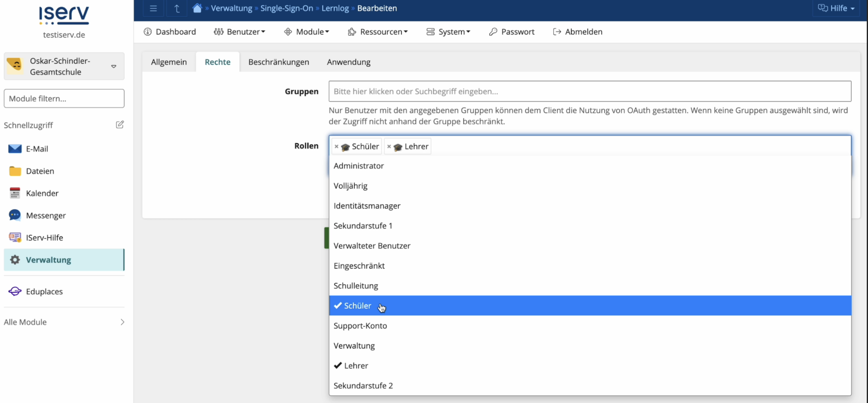Select Administrator role in dropdown list

(358, 166)
